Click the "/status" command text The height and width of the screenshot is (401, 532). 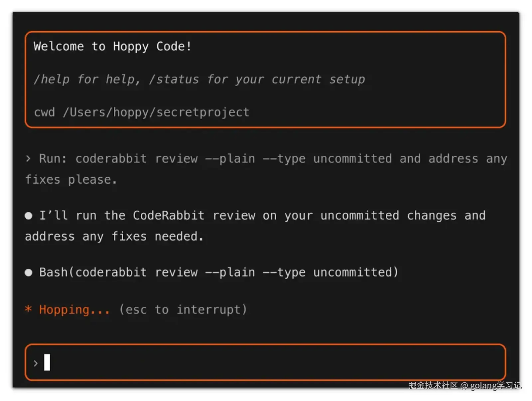click(x=174, y=80)
